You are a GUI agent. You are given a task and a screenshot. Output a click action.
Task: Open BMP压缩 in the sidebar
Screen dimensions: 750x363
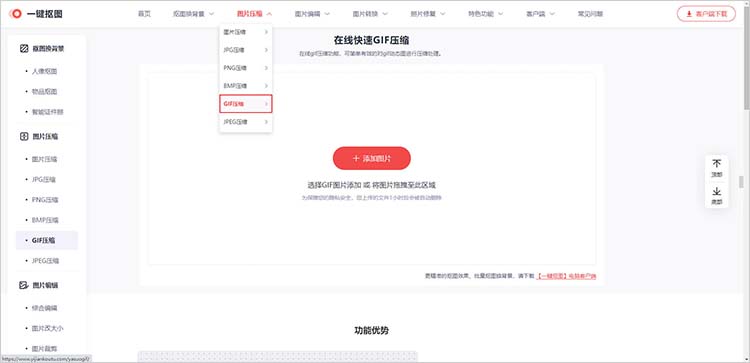(45, 220)
